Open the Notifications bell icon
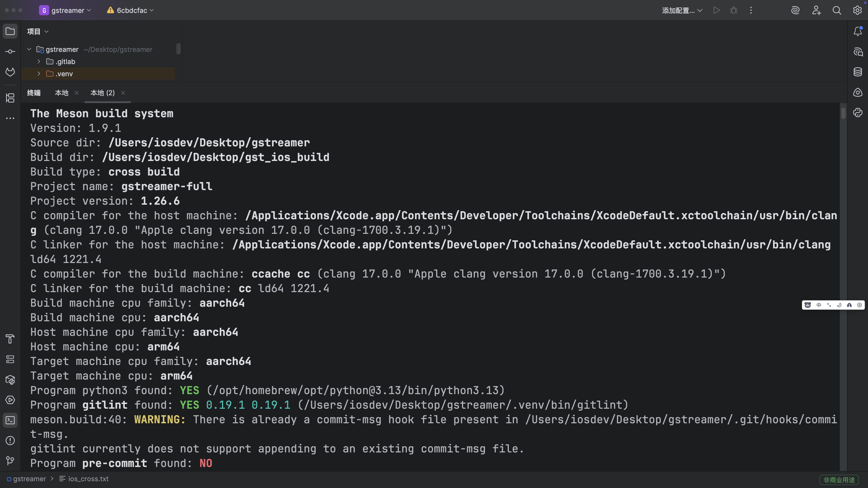This screenshot has width=868, height=488. (x=858, y=32)
